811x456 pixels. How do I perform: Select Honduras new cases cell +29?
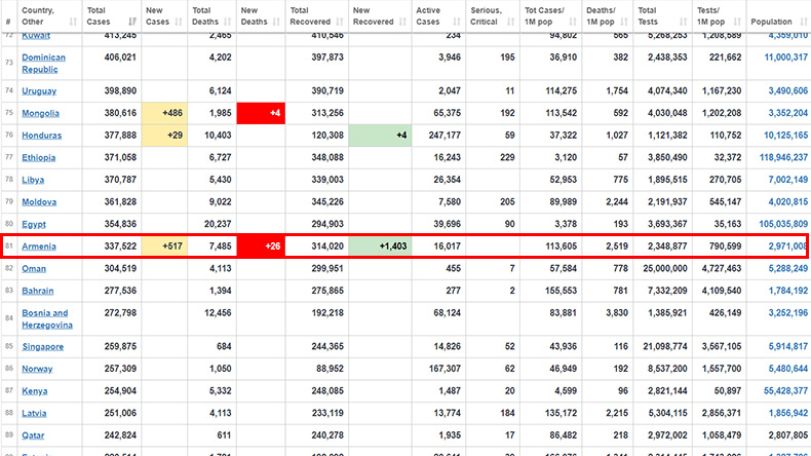click(x=164, y=135)
